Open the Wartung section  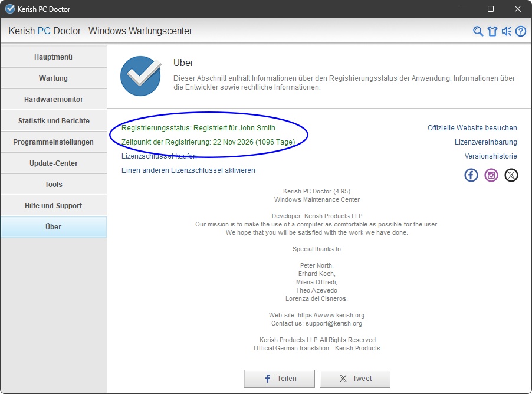pos(54,78)
